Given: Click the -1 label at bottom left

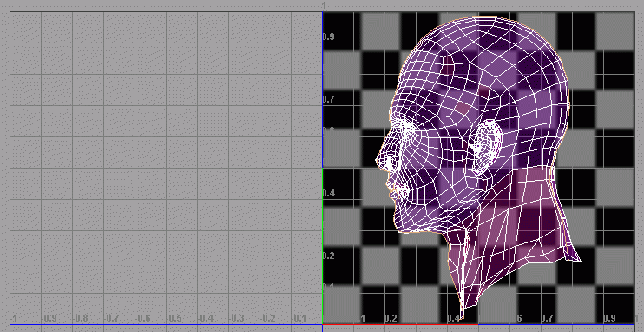Looking at the screenshot, I should (x=14, y=318).
